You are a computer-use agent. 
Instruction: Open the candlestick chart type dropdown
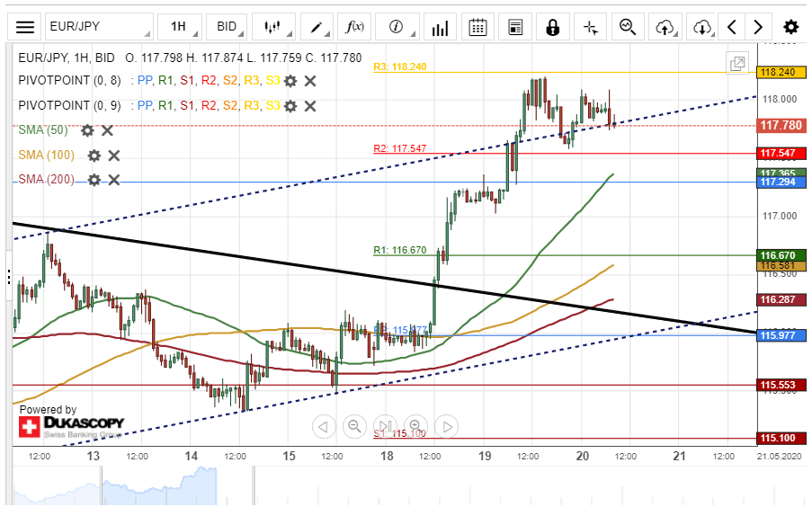click(272, 27)
